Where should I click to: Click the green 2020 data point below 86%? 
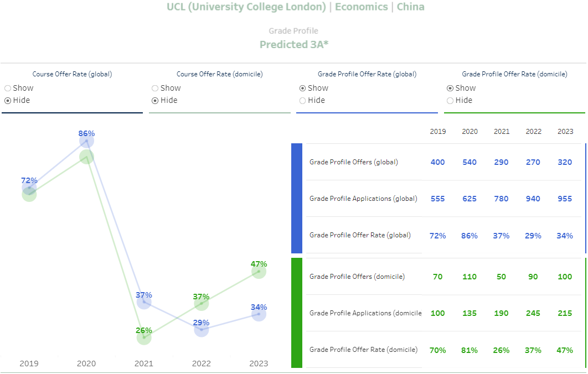point(86,157)
